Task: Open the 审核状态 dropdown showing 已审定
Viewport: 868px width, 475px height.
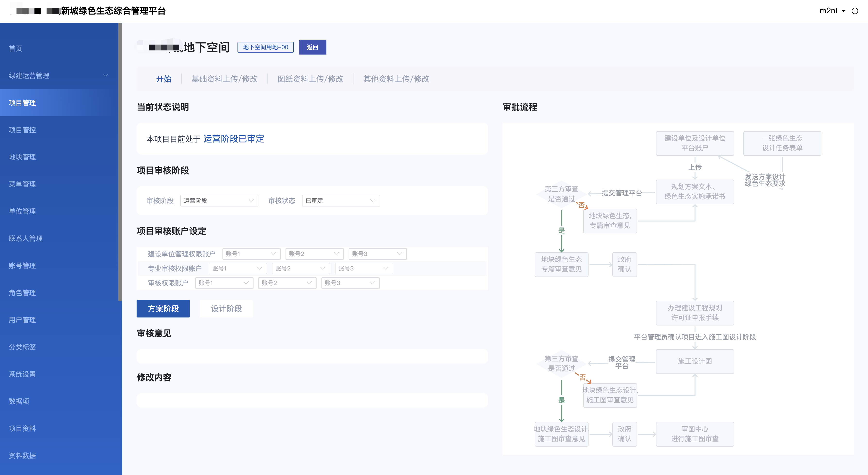Action: pos(341,201)
